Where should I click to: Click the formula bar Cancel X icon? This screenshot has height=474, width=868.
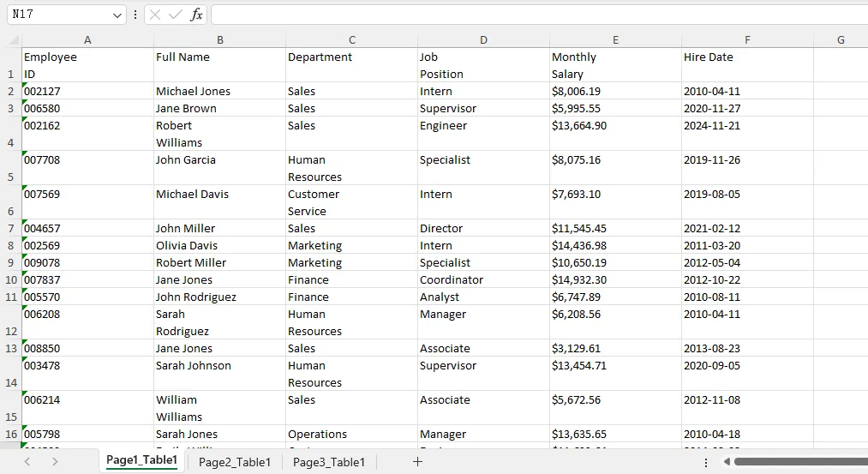pos(155,15)
